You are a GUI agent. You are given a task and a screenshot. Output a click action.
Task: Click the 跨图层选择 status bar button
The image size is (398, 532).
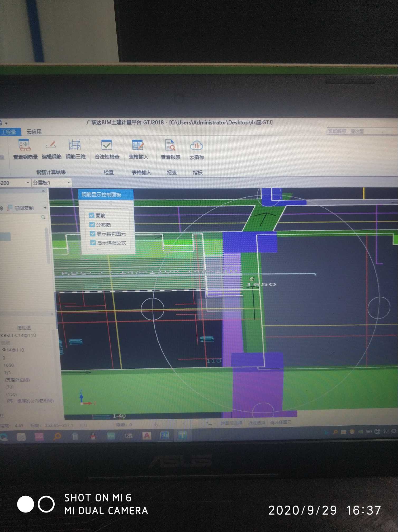tap(231, 423)
